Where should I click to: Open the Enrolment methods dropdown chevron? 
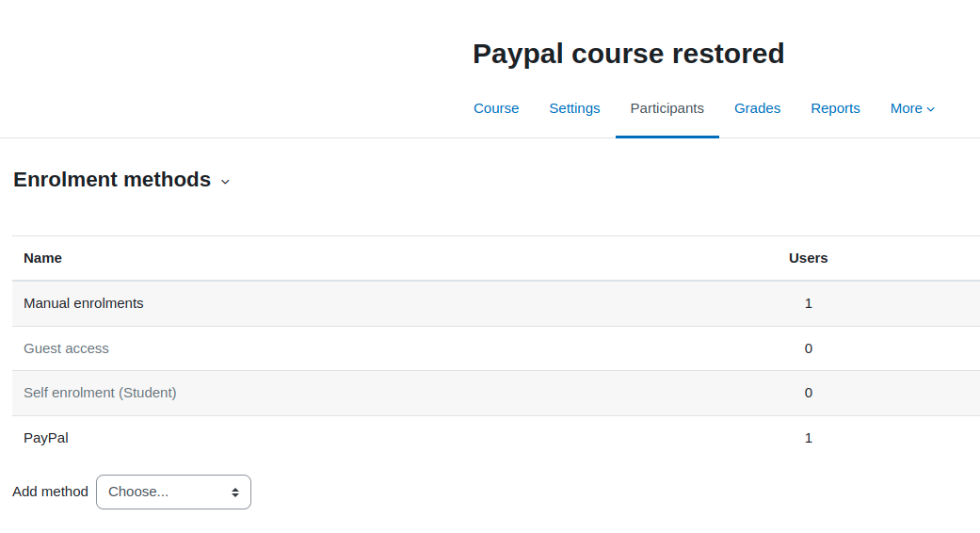tap(225, 182)
